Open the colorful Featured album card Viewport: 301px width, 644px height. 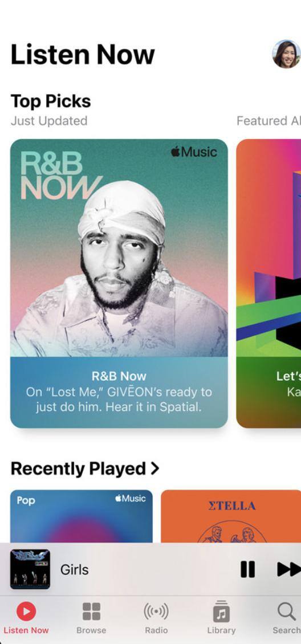coord(269,283)
